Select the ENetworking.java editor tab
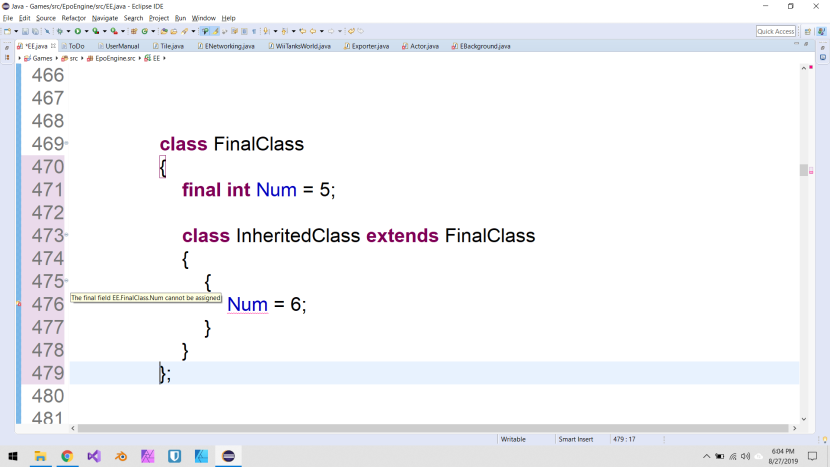The image size is (830, 467). tap(229, 46)
